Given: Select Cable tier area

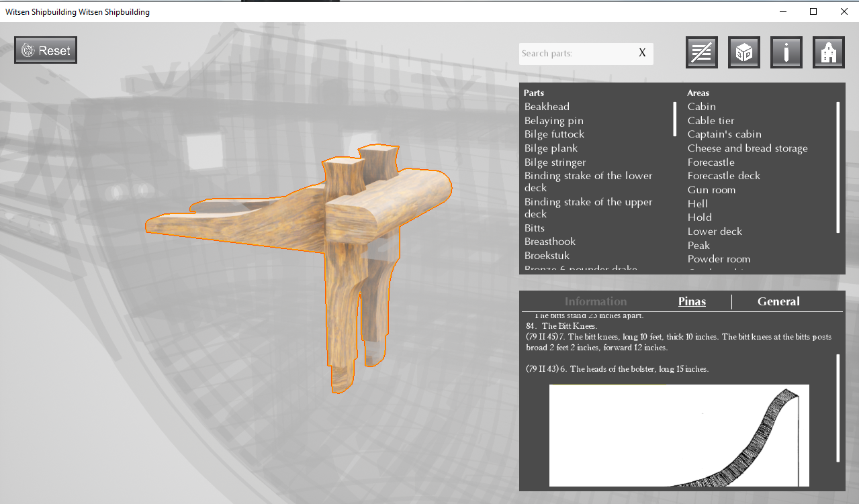Looking at the screenshot, I should coord(711,121).
